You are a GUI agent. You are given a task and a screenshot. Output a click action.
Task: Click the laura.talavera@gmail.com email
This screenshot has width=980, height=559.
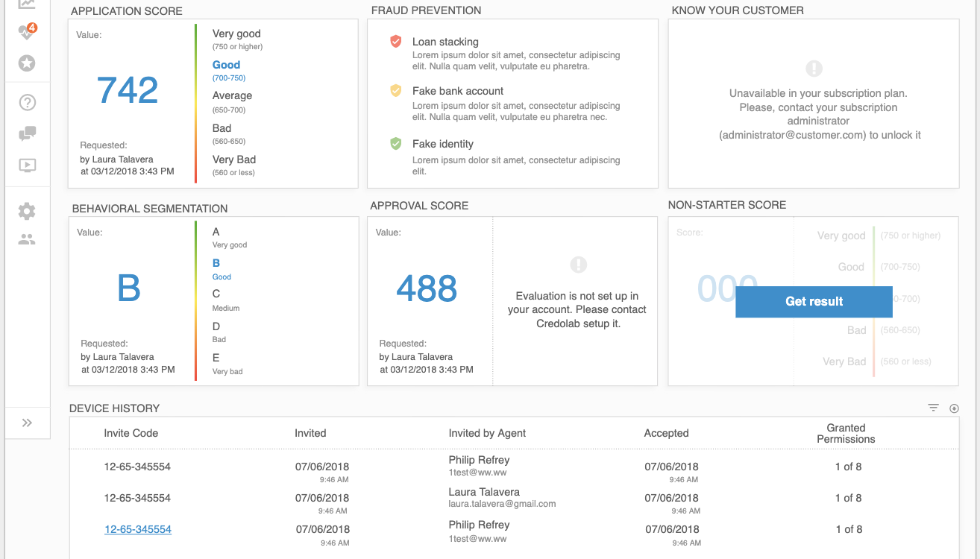pos(502,504)
